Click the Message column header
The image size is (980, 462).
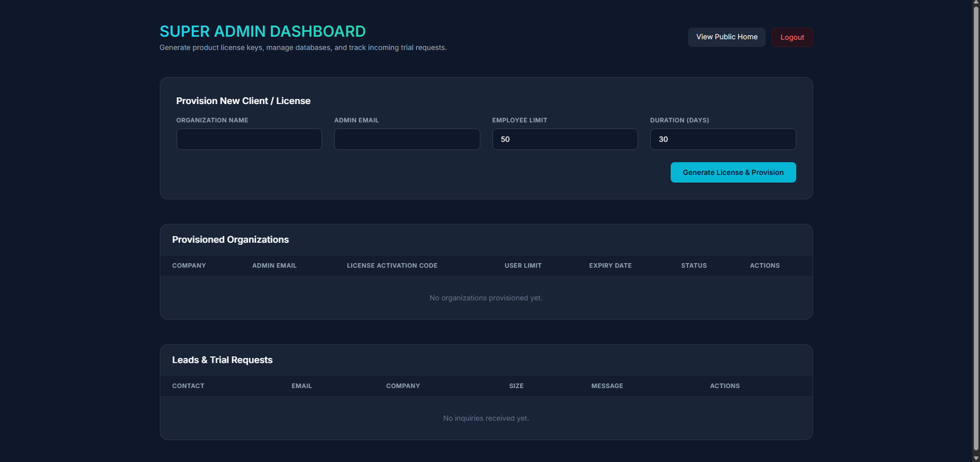pos(607,386)
